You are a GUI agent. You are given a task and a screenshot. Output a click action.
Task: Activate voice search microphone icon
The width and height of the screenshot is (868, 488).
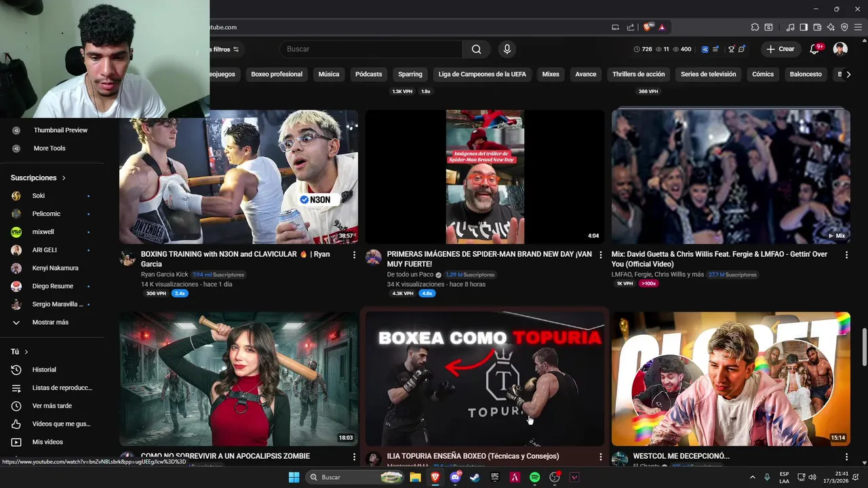(x=507, y=49)
